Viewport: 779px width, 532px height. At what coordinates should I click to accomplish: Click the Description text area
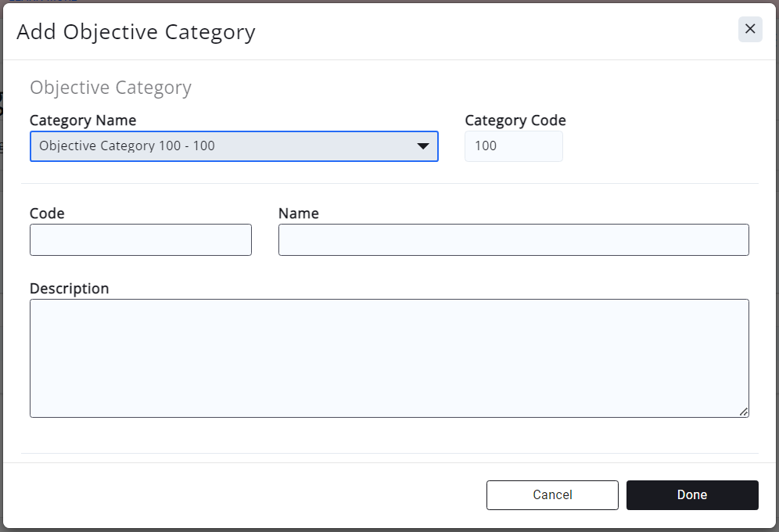point(389,358)
